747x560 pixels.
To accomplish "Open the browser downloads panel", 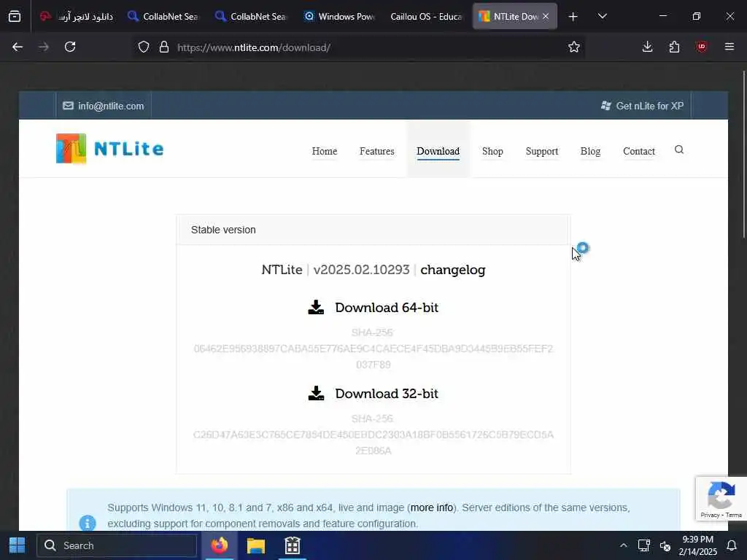I will pyautogui.click(x=648, y=47).
